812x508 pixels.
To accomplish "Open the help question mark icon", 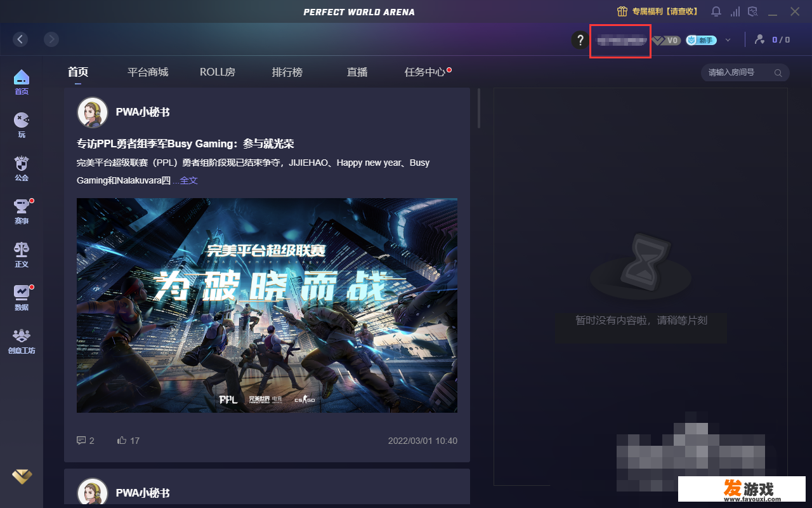I will (x=580, y=40).
